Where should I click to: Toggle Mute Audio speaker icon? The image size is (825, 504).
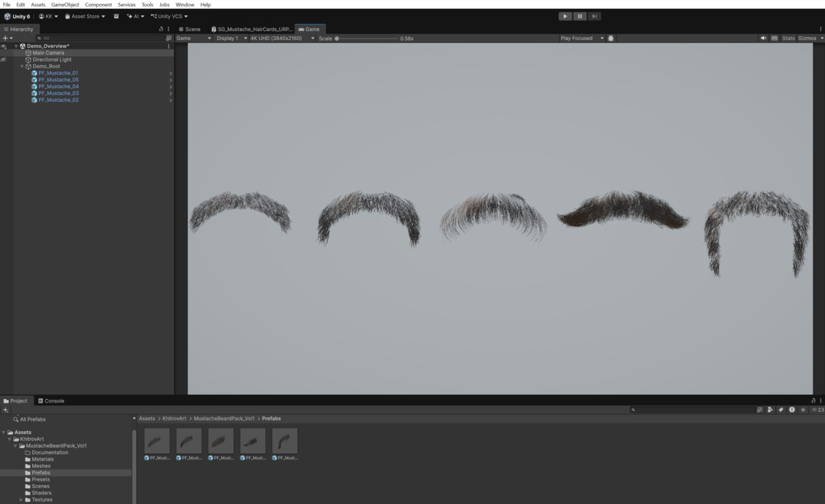(764, 39)
